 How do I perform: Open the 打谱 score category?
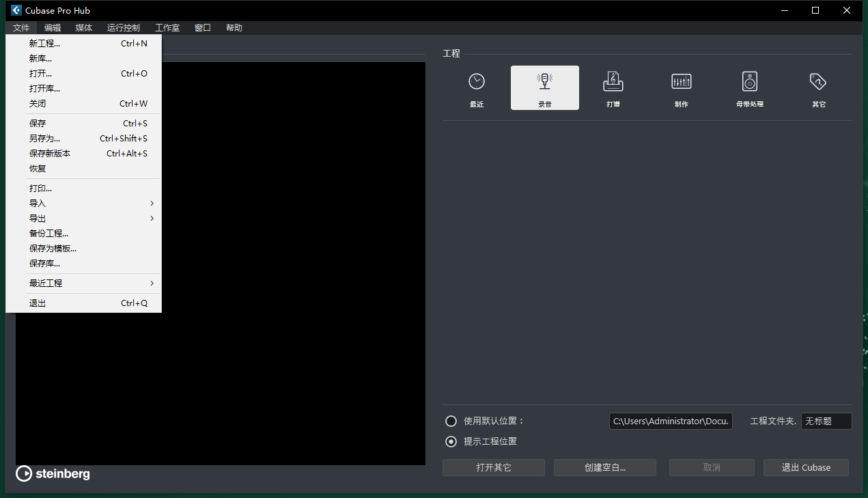613,88
